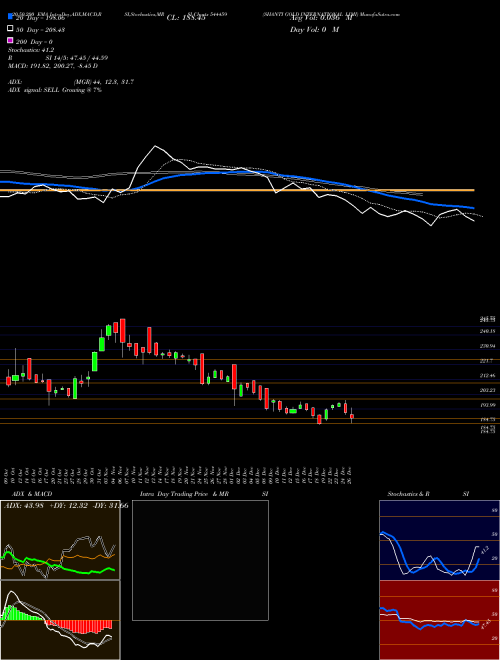Open the red-background RSI chart panel
Viewport: 500px width, 660px height.
coord(439,620)
